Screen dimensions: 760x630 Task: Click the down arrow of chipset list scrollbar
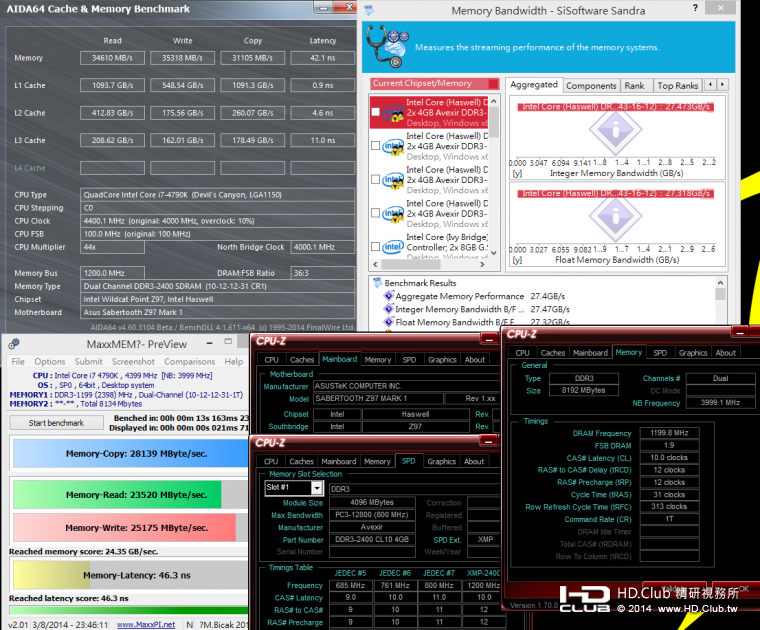pyautogui.click(x=493, y=253)
